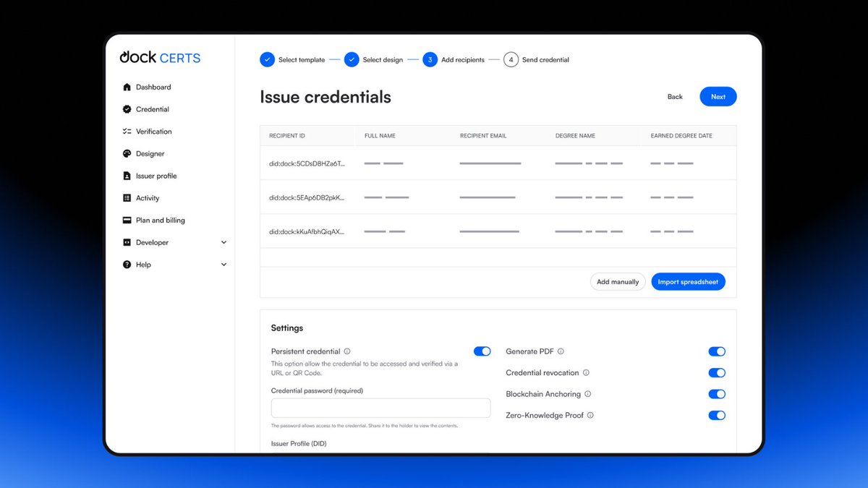Toggle the Persistent credential switch
The height and width of the screenshot is (488, 868).
482,351
